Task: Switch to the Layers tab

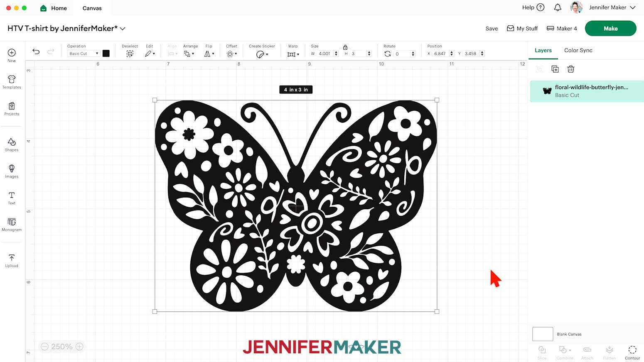Action: (543, 50)
